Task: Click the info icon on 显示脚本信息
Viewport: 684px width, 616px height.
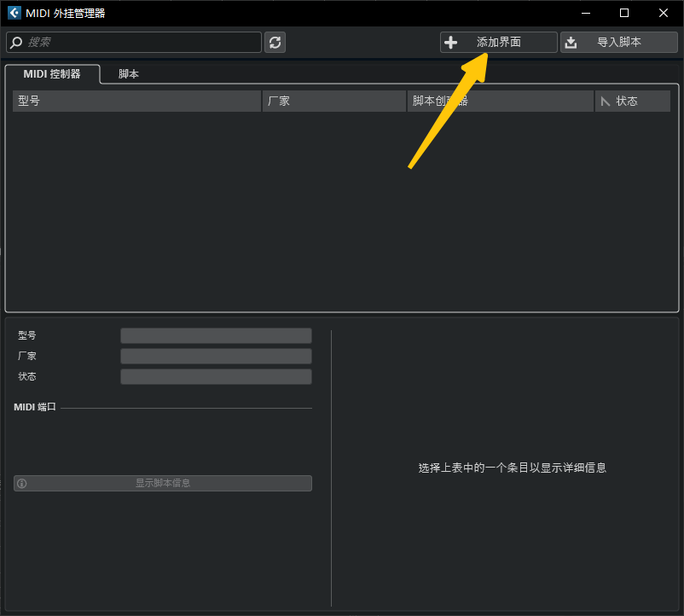Action: pyautogui.click(x=22, y=484)
